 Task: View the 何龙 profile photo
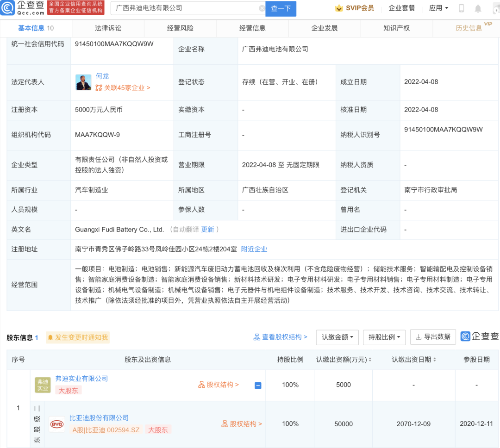pyautogui.click(x=83, y=82)
